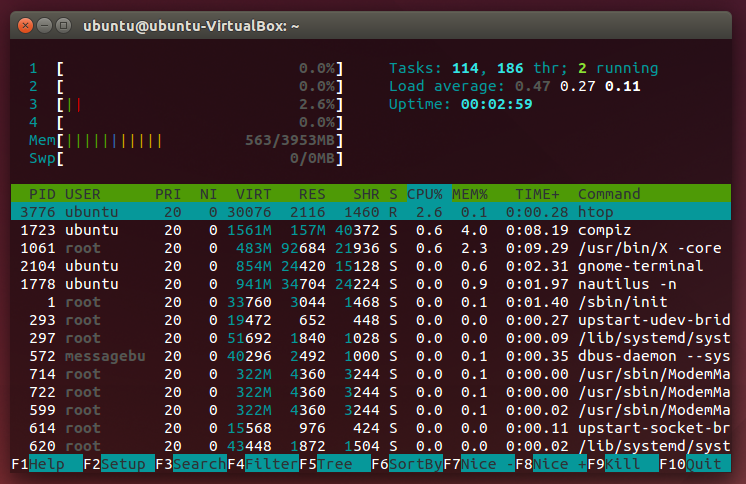
Task: Click the CPU 3 usage bar
Action: (x=186, y=104)
